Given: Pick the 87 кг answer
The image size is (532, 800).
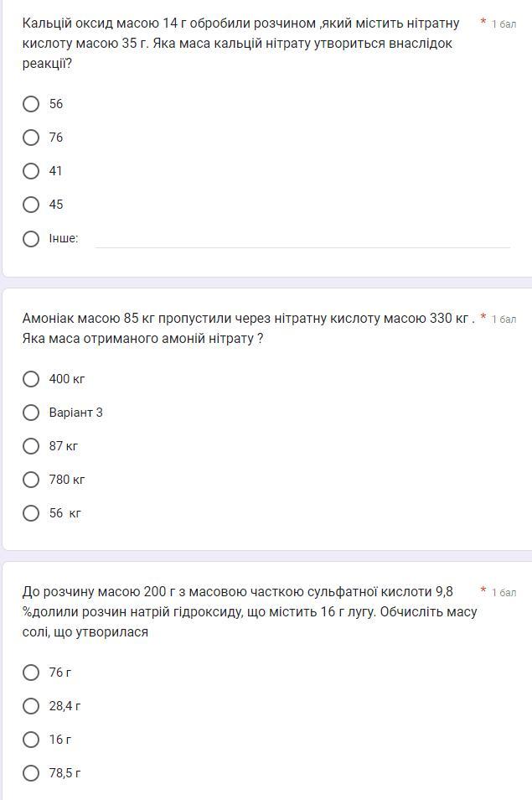Looking at the screenshot, I should click(31, 446).
